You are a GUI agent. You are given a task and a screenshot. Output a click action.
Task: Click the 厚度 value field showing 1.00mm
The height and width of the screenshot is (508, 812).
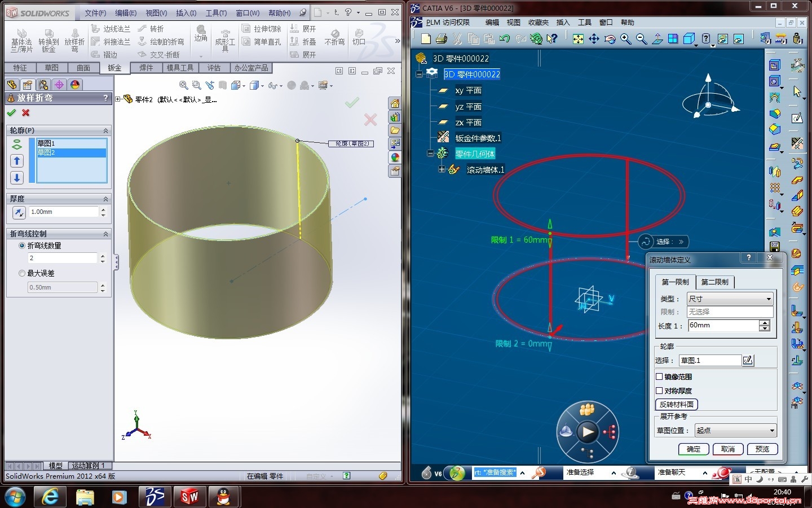(64, 212)
